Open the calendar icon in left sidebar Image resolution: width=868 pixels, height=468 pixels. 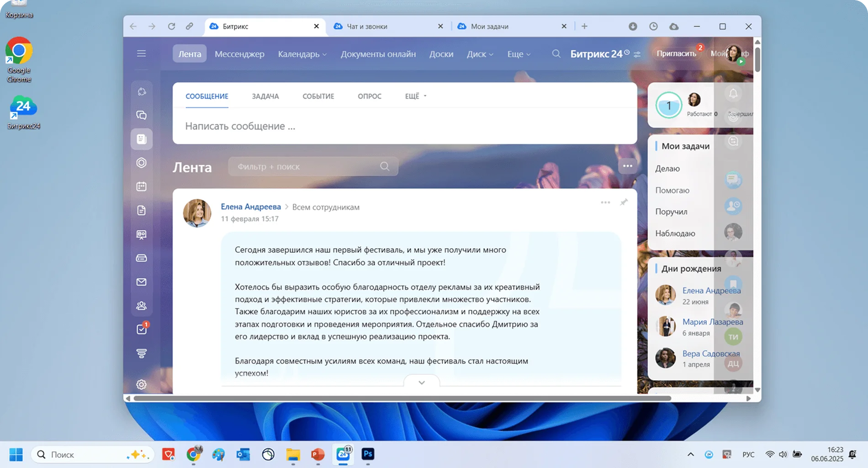tap(141, 186)
